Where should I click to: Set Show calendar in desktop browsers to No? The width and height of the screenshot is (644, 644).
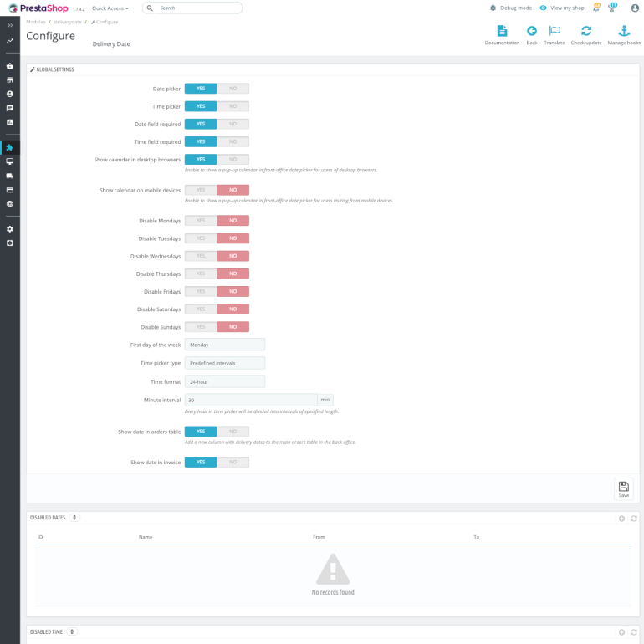pyautogui.click(x=233, y=159)
